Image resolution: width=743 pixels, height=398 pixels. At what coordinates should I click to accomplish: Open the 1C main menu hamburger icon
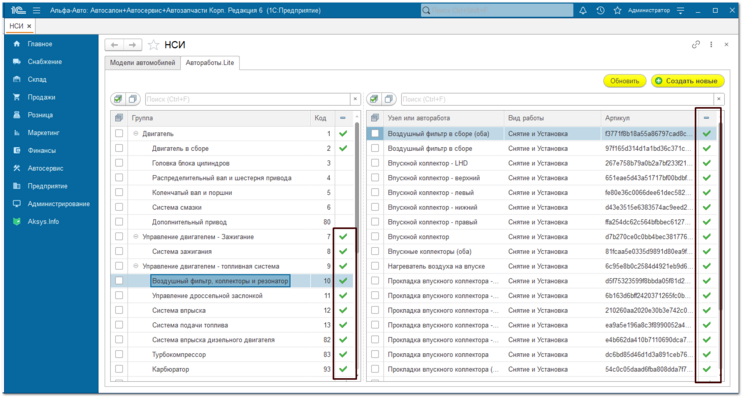[x=37, y=10]
